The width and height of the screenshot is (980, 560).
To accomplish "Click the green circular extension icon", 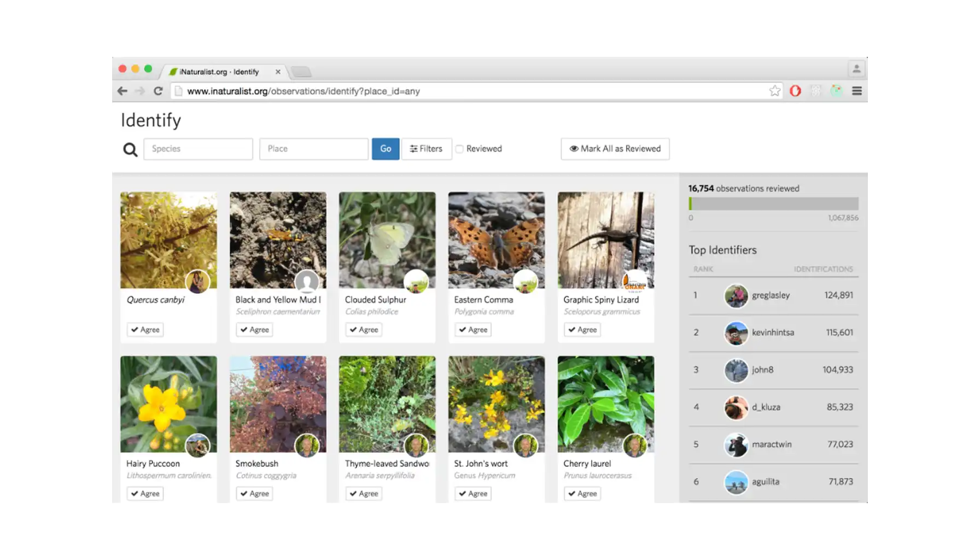I will (836, 91).
